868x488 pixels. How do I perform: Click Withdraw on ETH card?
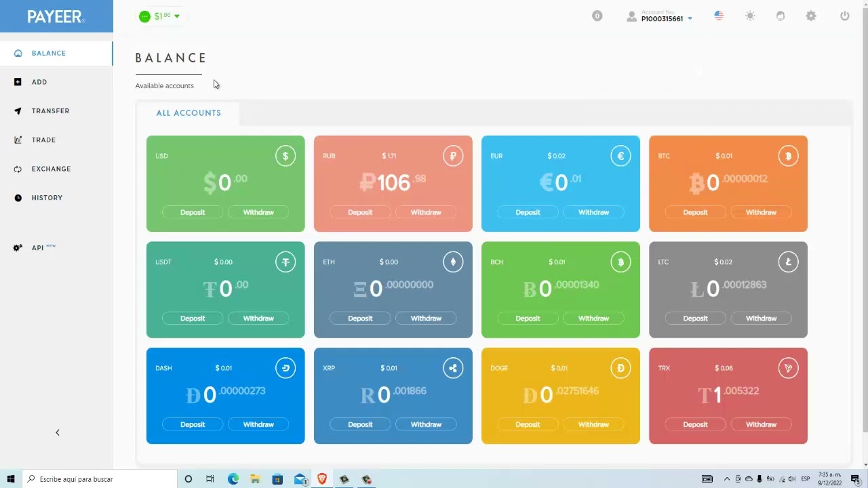tap(426, 318)
